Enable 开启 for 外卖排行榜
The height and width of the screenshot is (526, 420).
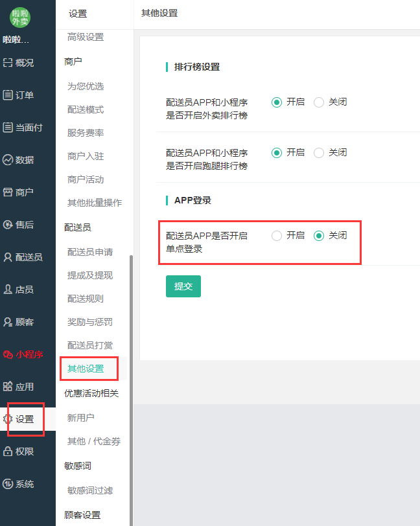point(277,102)
